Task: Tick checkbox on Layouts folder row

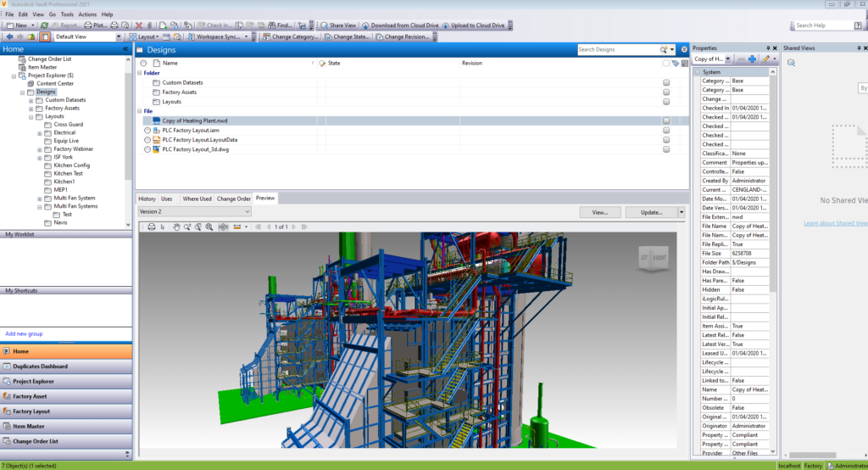Action: (666, 102)
